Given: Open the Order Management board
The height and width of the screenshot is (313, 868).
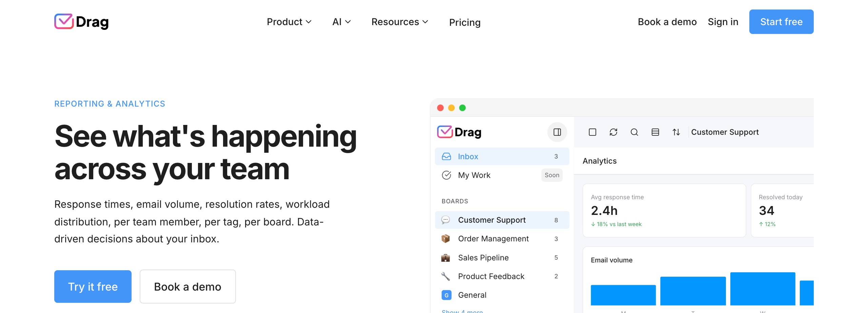Looking at the screenshot, I should pyautogui.click(x=502, y=239).
